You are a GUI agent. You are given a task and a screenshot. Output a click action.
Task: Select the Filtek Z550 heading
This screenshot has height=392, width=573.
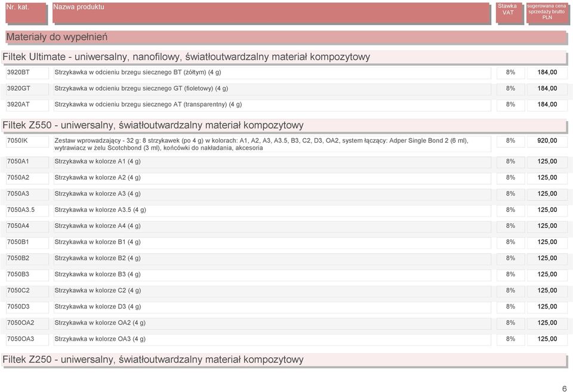coord(284,125)
